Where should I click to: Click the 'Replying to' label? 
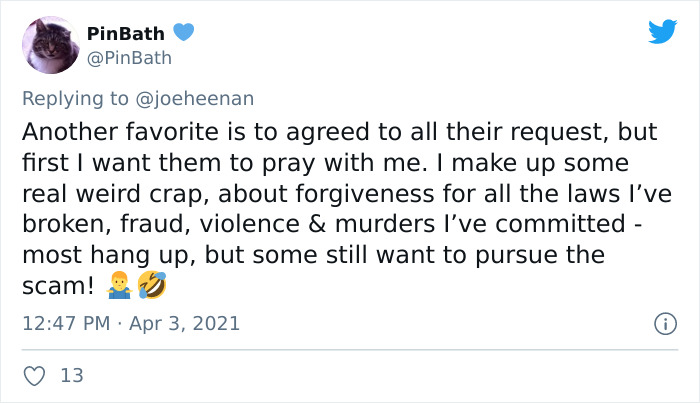click(75, 99)
